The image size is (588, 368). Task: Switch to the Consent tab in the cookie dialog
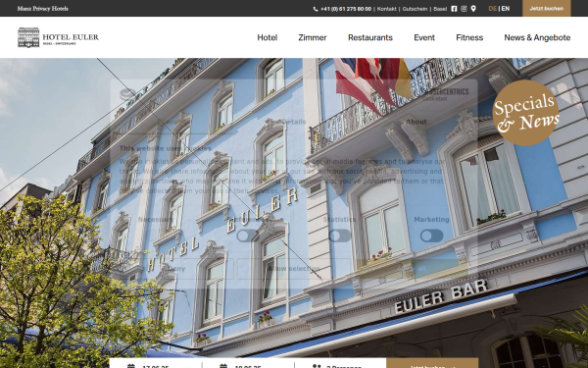coord(171,122)
